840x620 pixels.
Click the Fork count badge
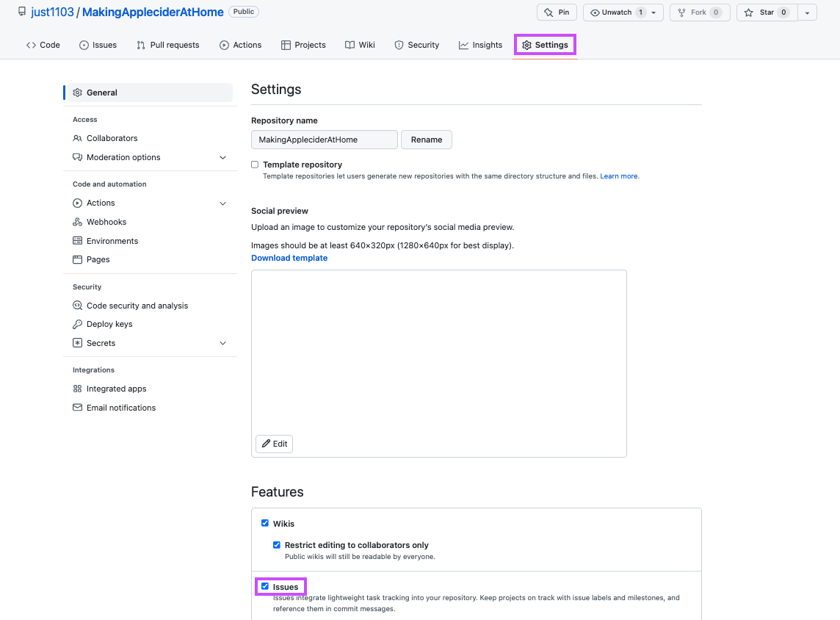coord(716,12)
